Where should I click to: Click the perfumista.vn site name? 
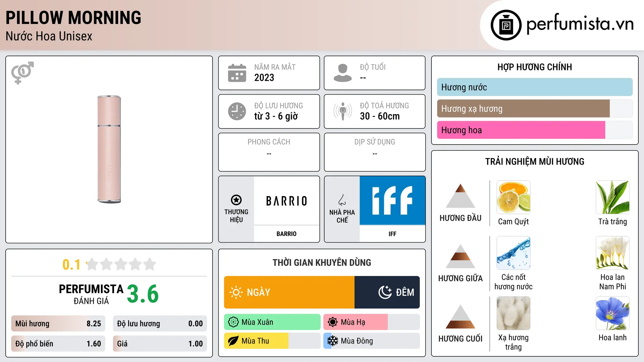pyautogui.click(x=580, y=24)
